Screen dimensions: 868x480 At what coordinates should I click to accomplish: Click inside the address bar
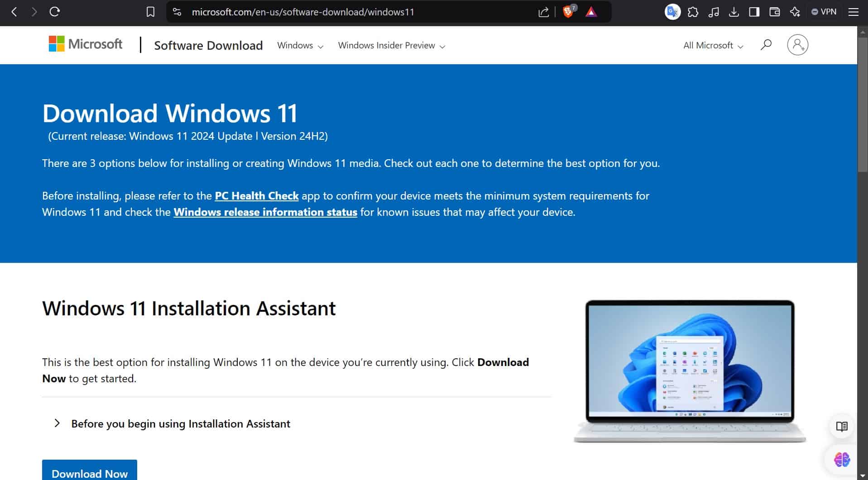[x=302, y=12]
